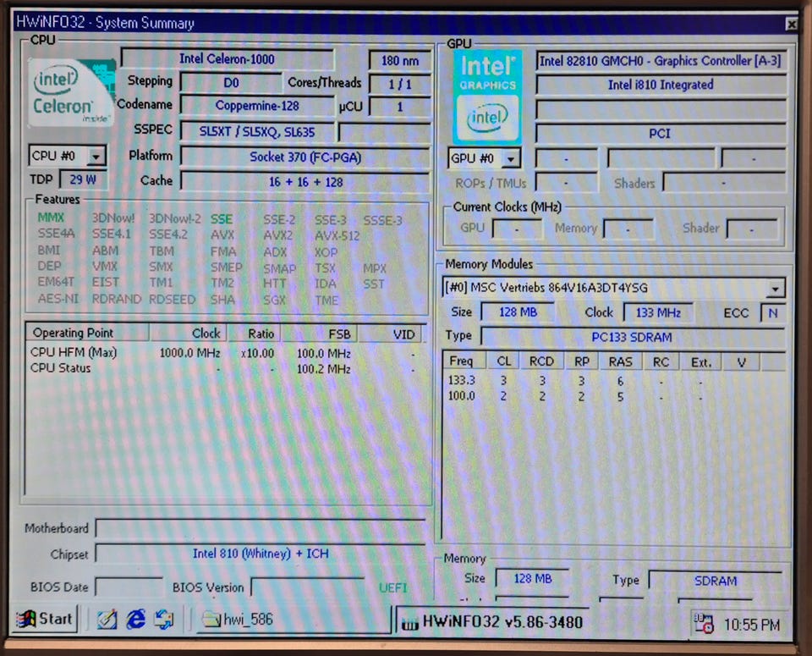Click the MMX feature label
This screenshot has height=656, width=812.
pyautogui.click(x=51, y=218)
